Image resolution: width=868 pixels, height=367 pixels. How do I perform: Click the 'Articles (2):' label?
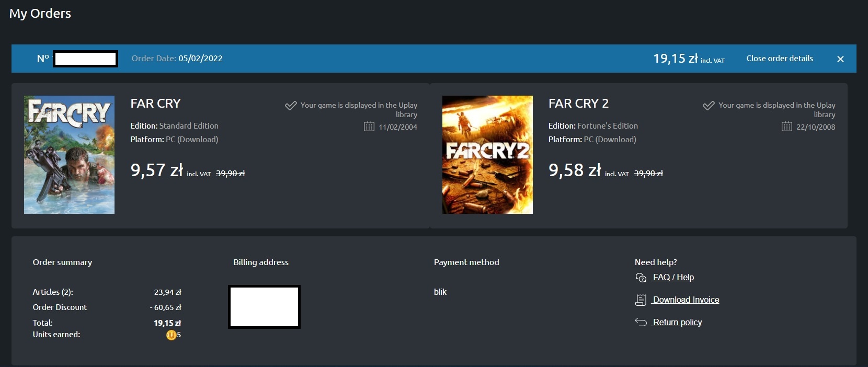(x=53, y=292)
